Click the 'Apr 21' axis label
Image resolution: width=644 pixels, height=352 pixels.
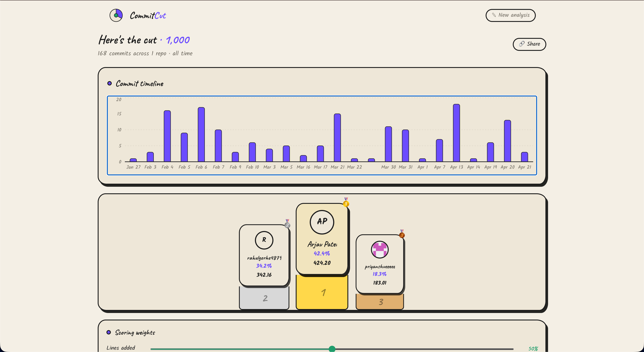click(x=524, y=167)
